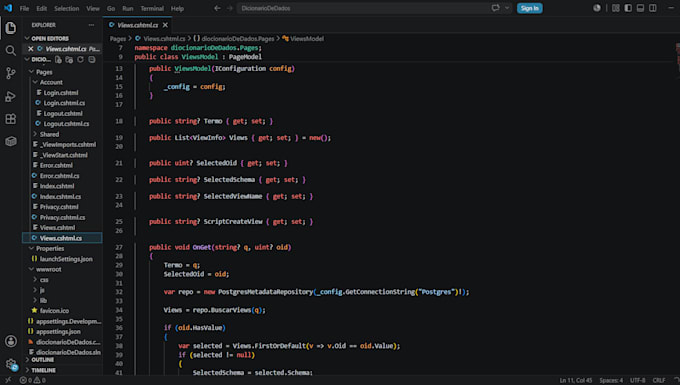
Task: Open Logout.cshtml in the explorer
Action: coord(62,114)
